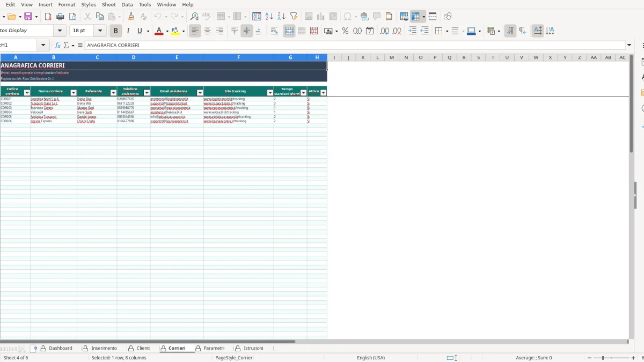Click the Delete Decimal Place icon

pos(397,31)
